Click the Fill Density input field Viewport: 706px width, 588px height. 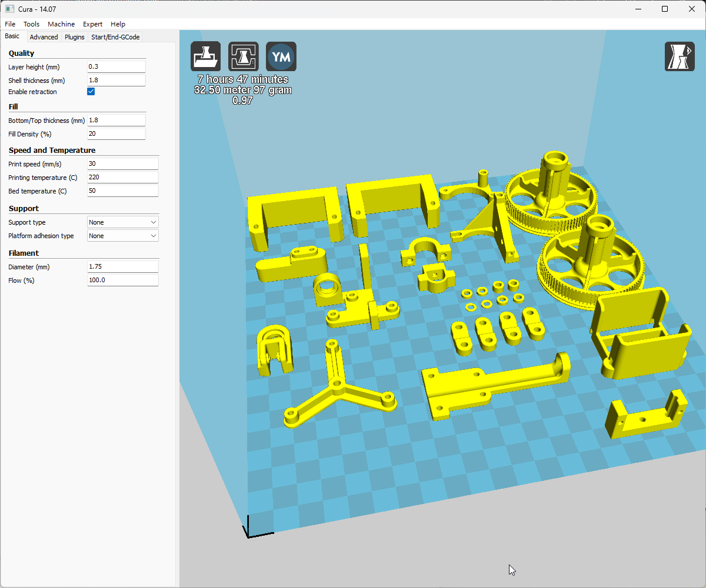tap(116, 133)
